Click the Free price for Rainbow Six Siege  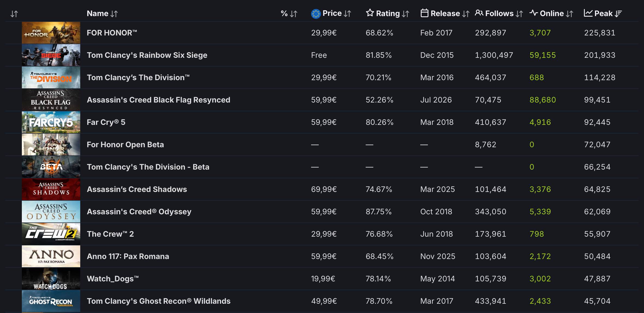(x=319, y=55)
